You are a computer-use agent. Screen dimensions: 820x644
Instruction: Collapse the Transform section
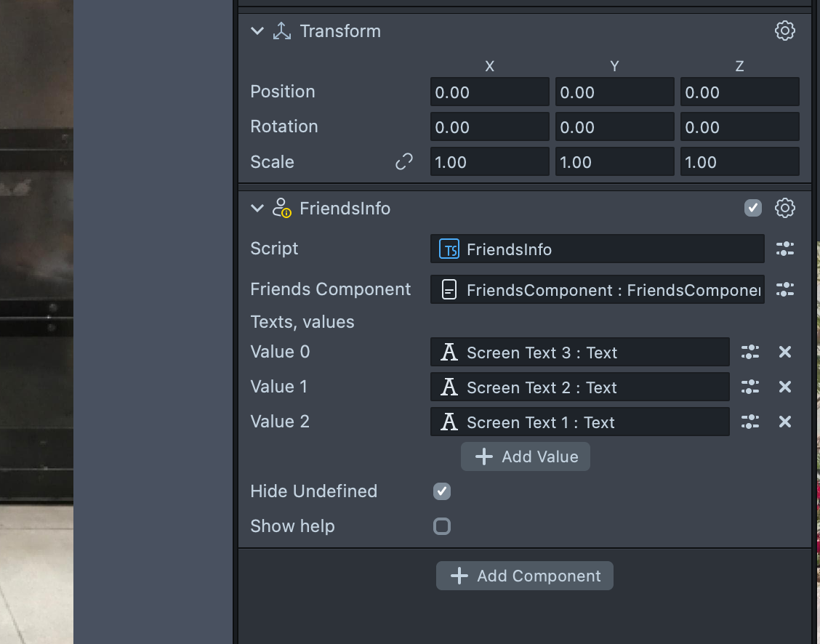(x=257, y=31)
